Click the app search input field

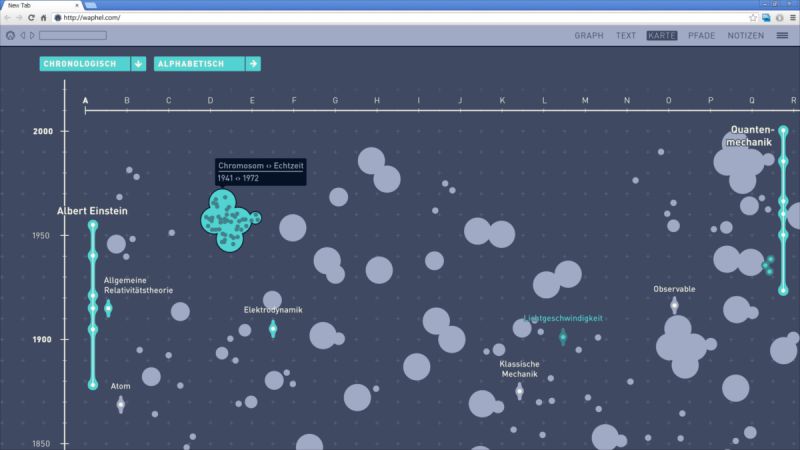point(72,36)
